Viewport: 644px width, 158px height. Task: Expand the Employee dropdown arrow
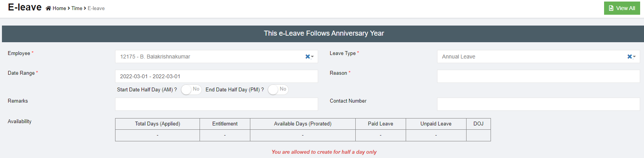[x=312, y=57]
